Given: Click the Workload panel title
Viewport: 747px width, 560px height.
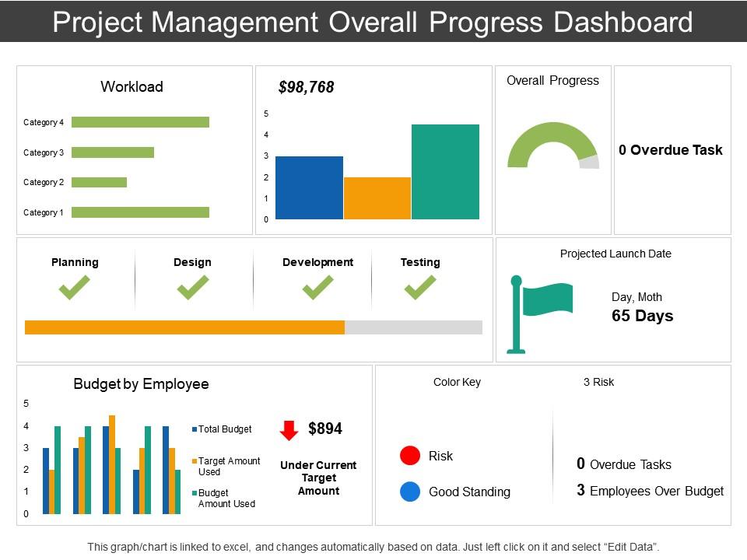Looking at the screenshot, I should tap(132, 87).
